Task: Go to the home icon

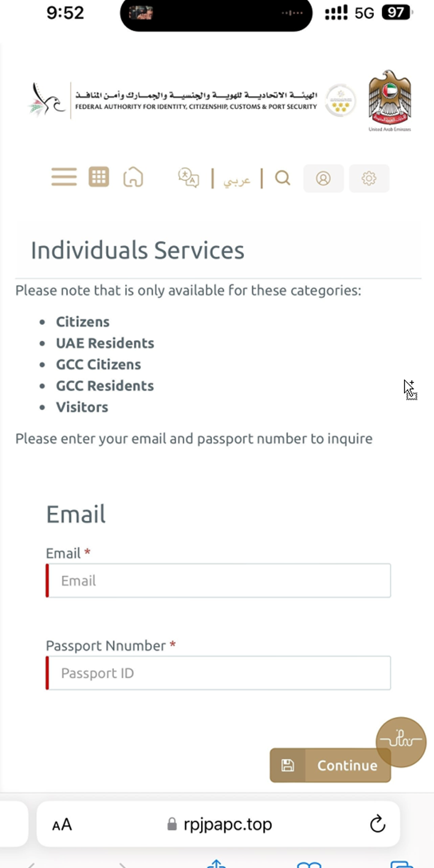Action: [x=133, y=177]
